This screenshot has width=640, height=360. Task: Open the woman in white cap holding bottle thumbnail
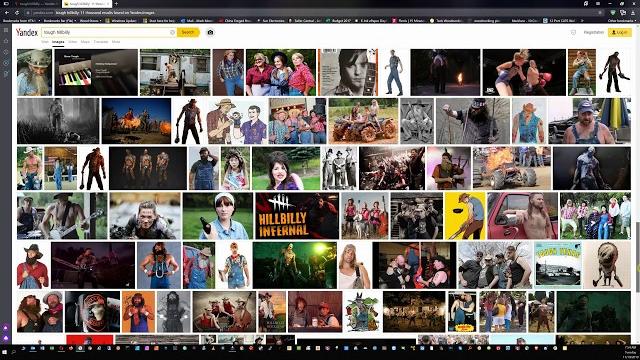click(x=218, y=216)
